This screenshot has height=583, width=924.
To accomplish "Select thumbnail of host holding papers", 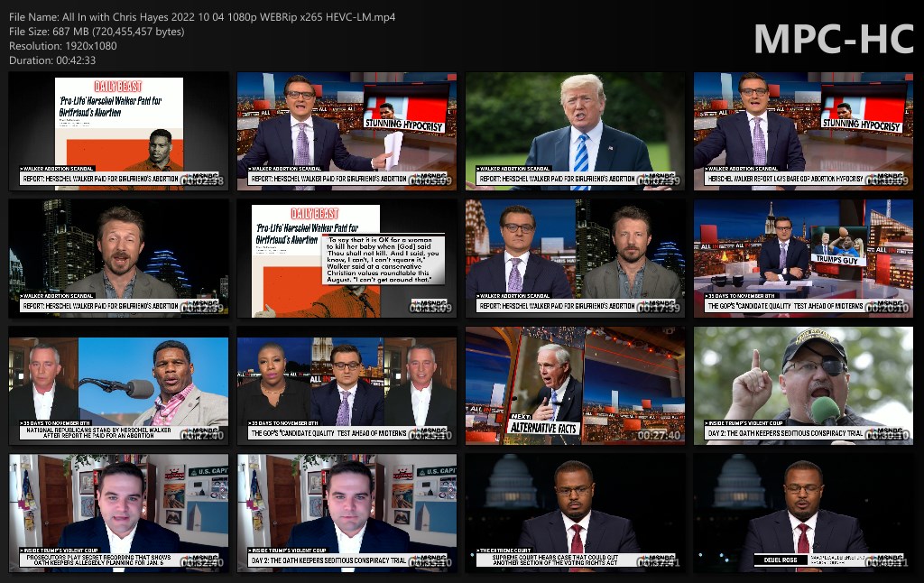I will (x=346, y=131).
